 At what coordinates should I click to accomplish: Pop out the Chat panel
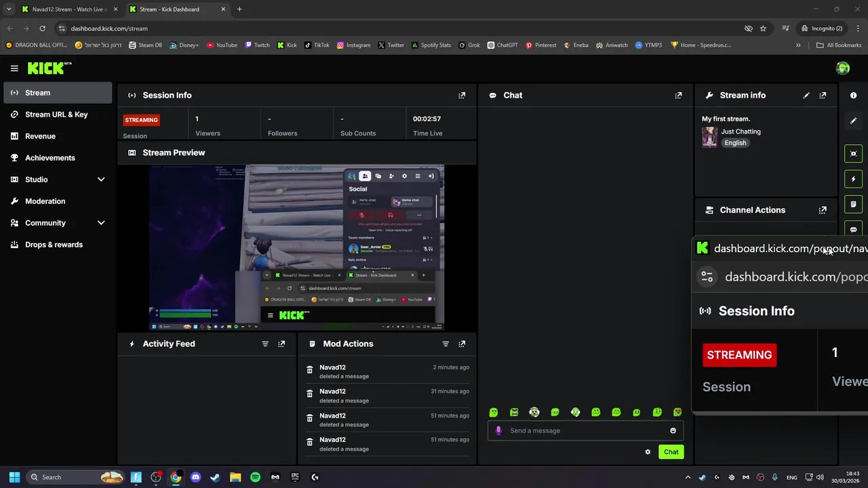tap(678, 96)
